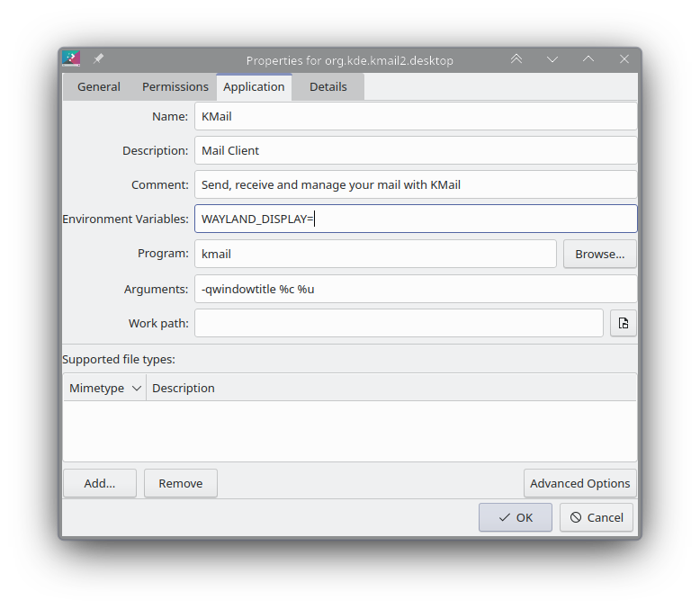The width and height of the screenshot is (700, 609).
Task: Edit the Arguments field
Action: point(416,289)
